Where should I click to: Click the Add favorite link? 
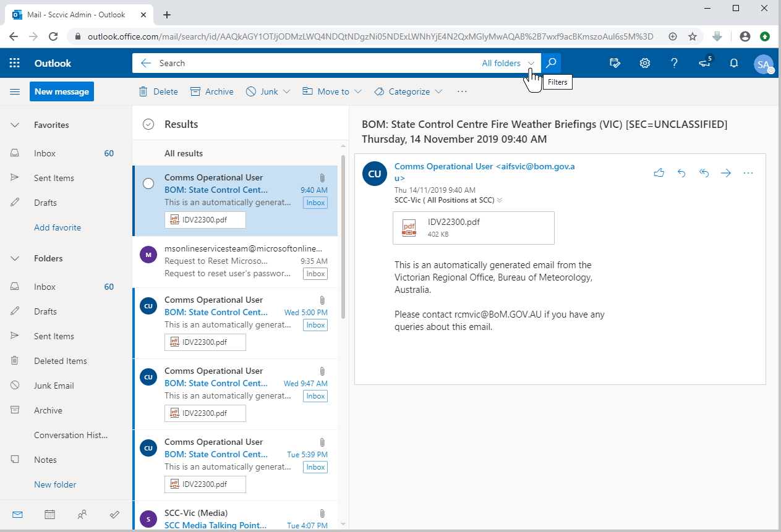(x=58, y=227)
